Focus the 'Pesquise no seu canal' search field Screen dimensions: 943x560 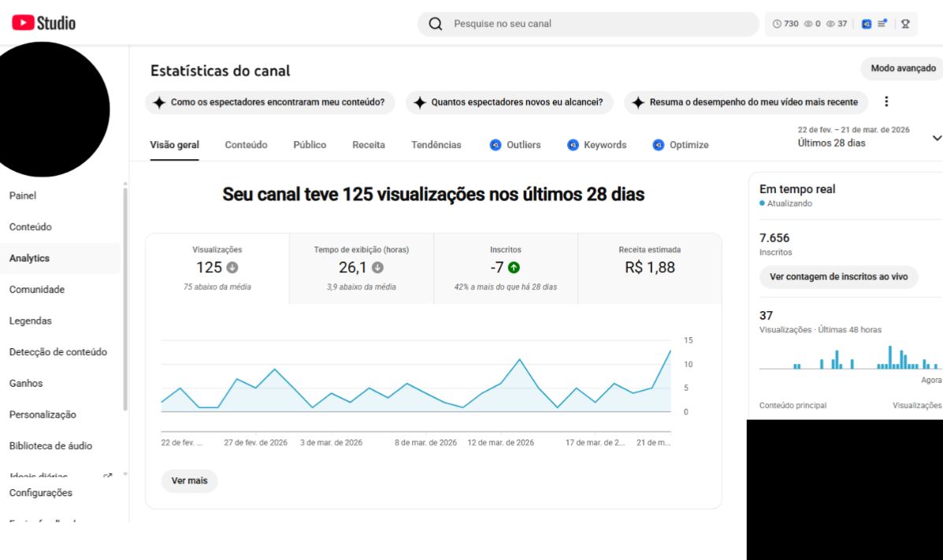pos(588,24)
